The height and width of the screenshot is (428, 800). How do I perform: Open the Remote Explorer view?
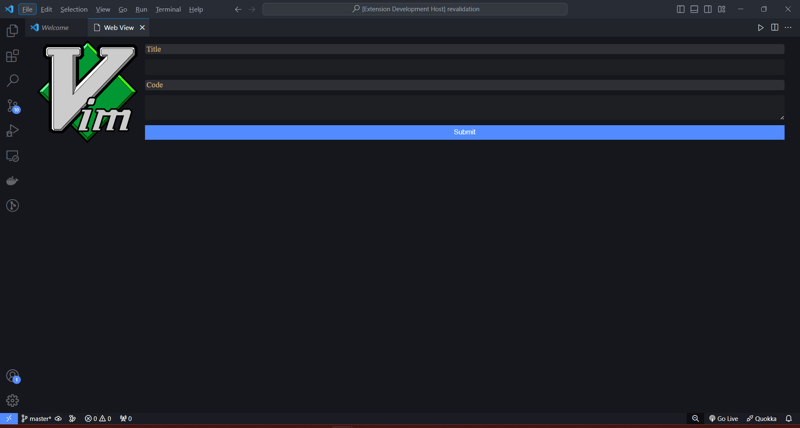point(12,156)
